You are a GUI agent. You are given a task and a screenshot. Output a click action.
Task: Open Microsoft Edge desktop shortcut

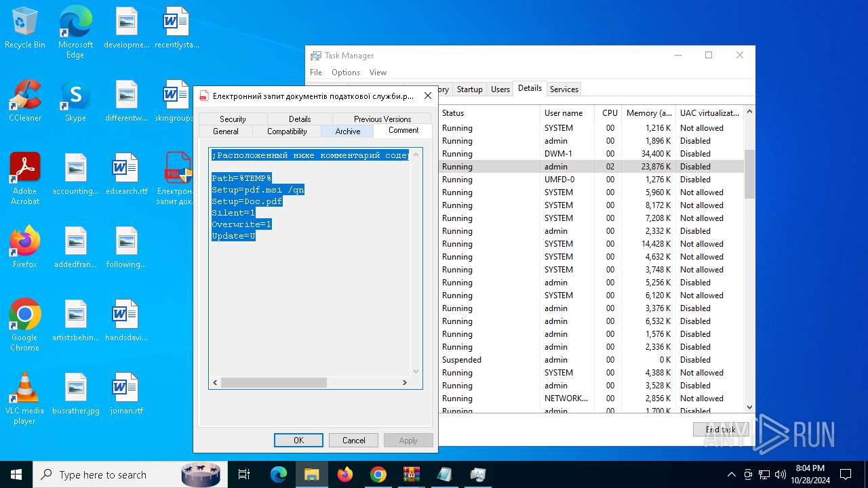point(75,32)
